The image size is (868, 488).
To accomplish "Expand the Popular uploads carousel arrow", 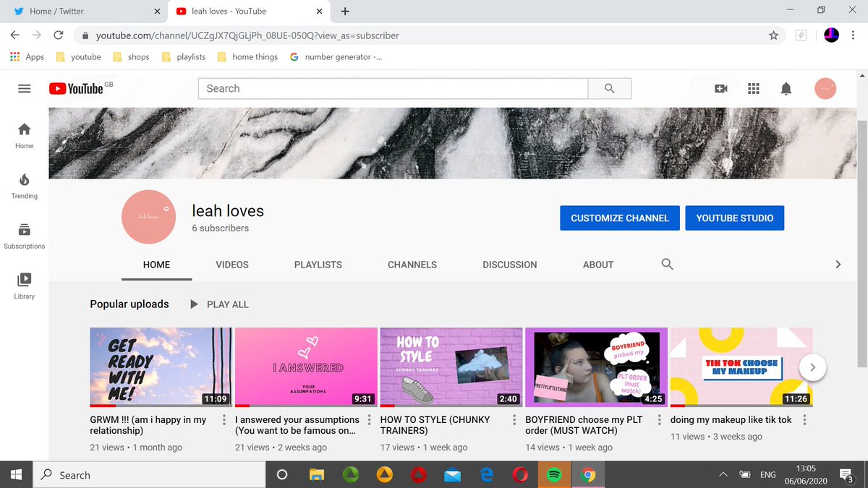I will [812, 367].
